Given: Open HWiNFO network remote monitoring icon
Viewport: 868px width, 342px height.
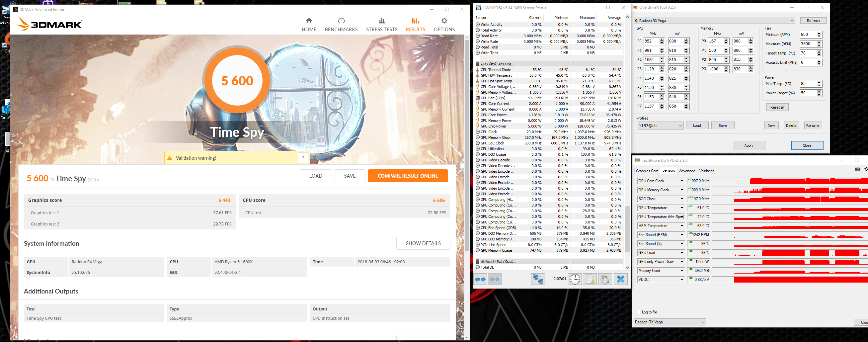Looking at the screenshot, I should tap(537, 279).
